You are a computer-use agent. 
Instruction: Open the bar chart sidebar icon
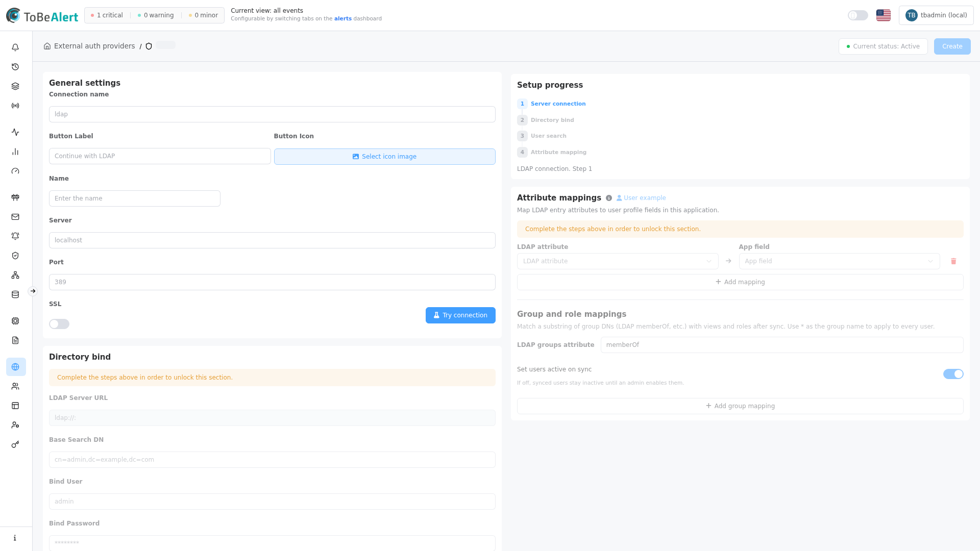15,152
